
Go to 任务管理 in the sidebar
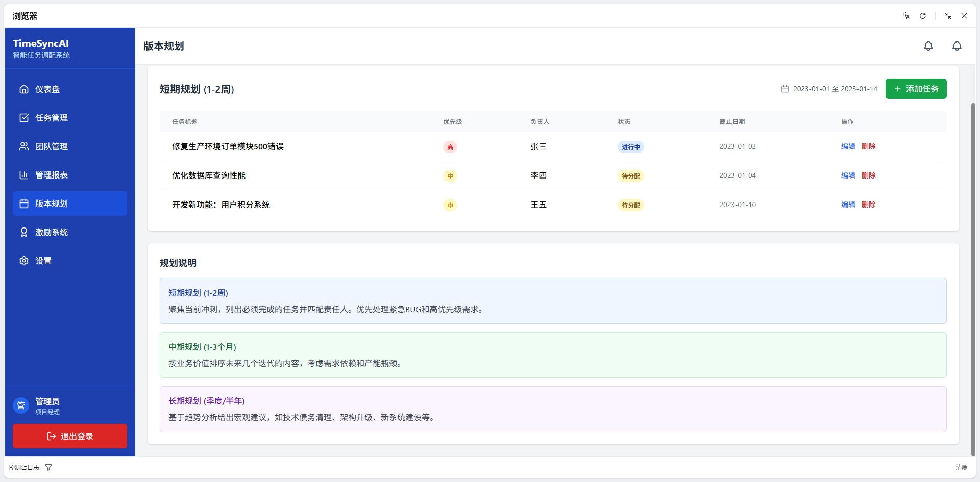[70, 118]
